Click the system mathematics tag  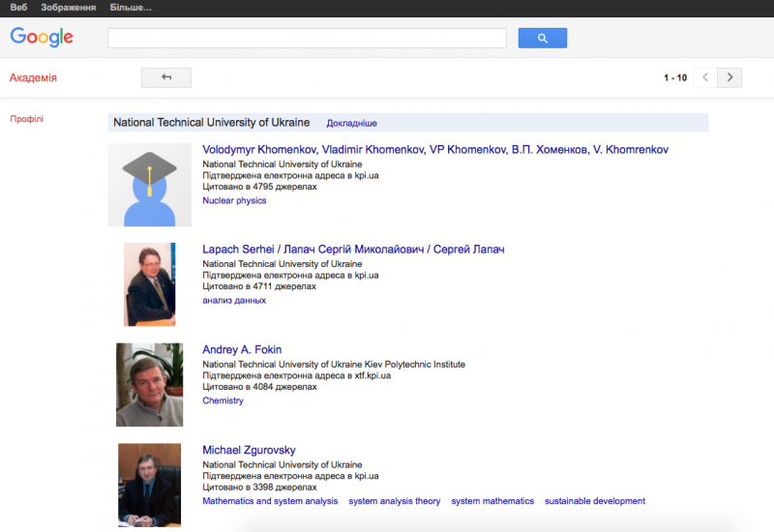click(492, 501)
